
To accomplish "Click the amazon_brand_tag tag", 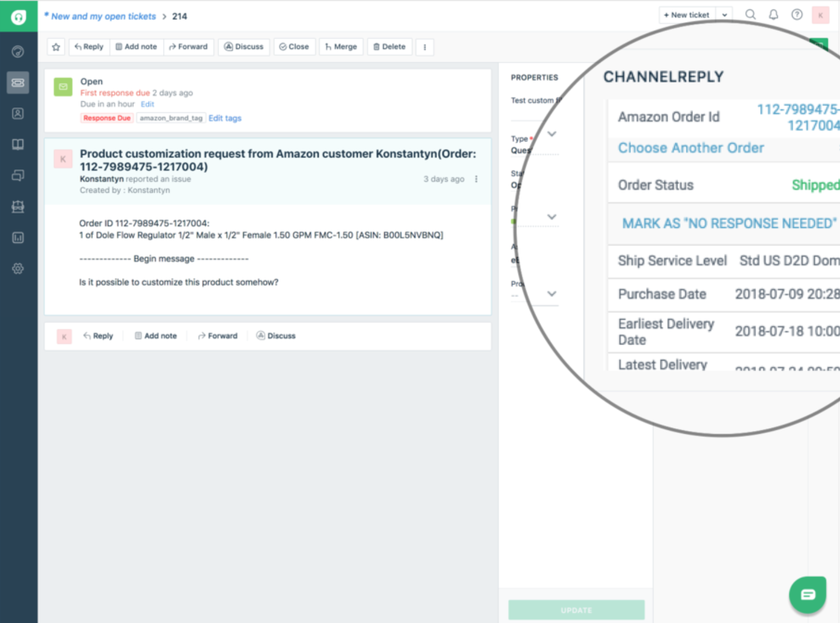I will (171, 118).
